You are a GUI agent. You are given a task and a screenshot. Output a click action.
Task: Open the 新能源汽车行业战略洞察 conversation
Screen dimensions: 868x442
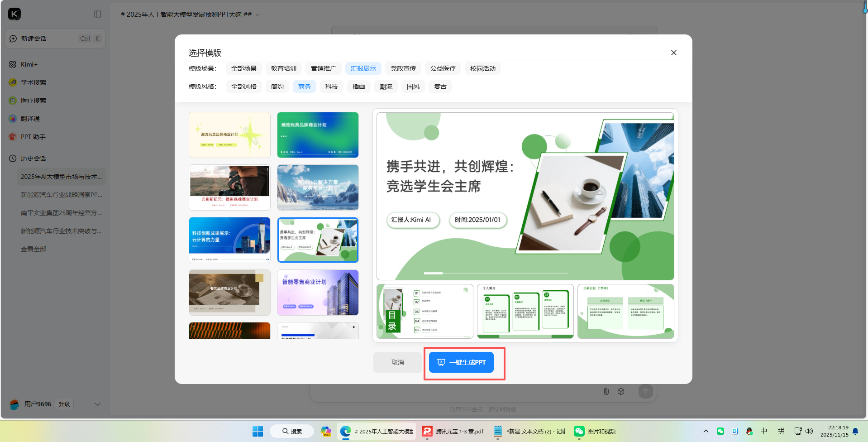pyautogui.click(x=61, y=194)
